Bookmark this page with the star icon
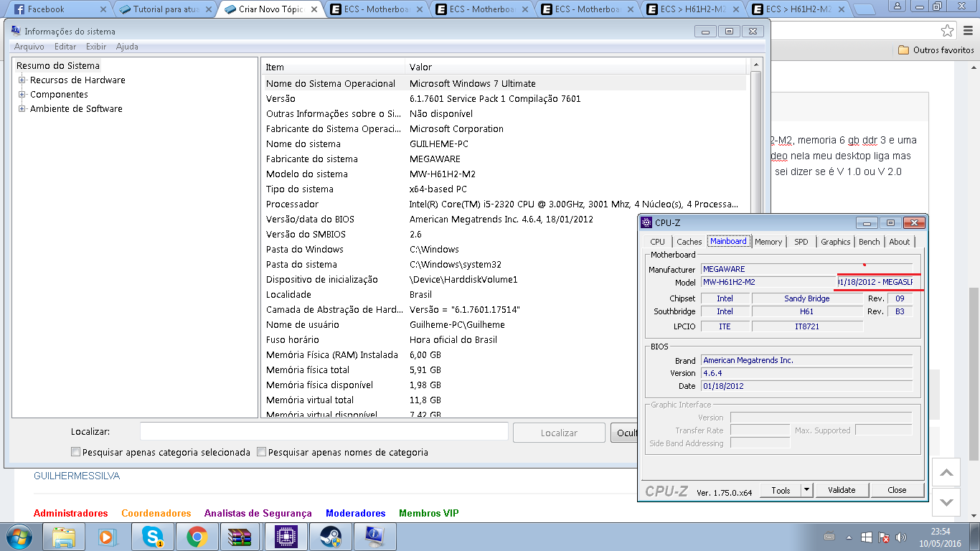 948,30
